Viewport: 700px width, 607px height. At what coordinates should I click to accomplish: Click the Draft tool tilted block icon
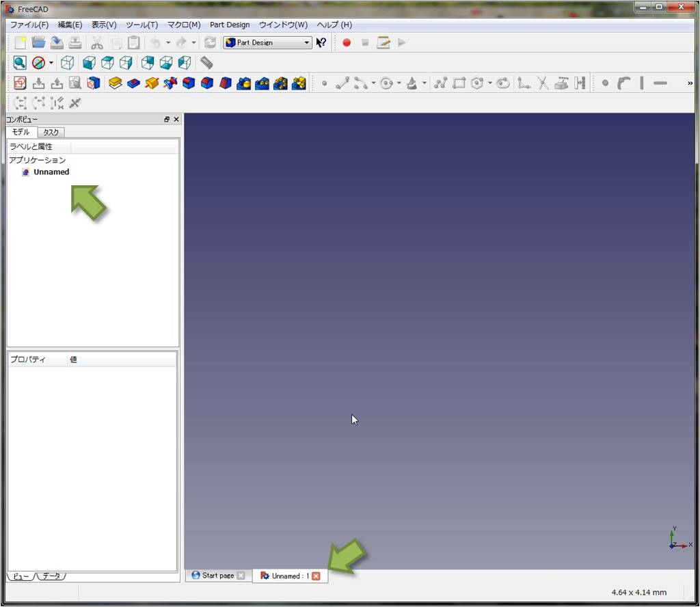226,83
